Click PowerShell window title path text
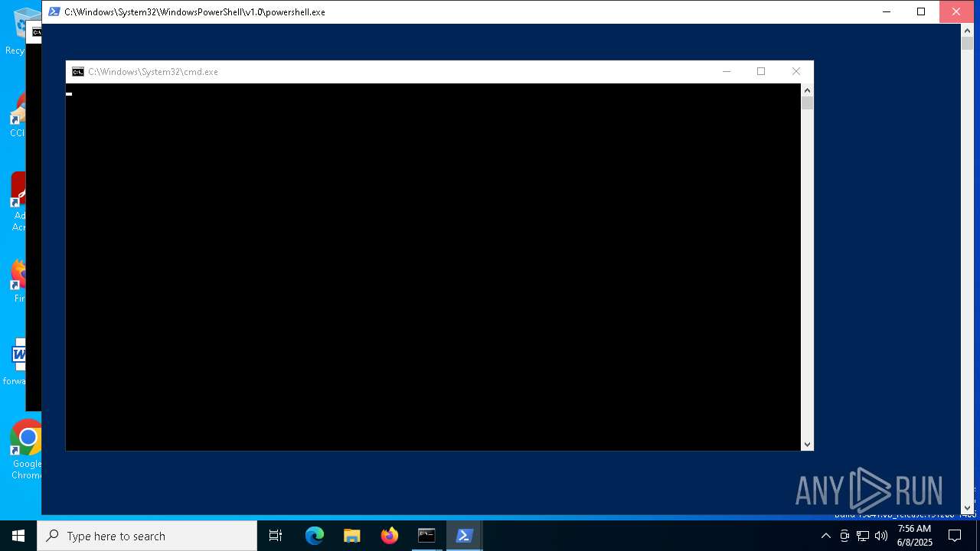The image size is (980, 551). point(194,12)
